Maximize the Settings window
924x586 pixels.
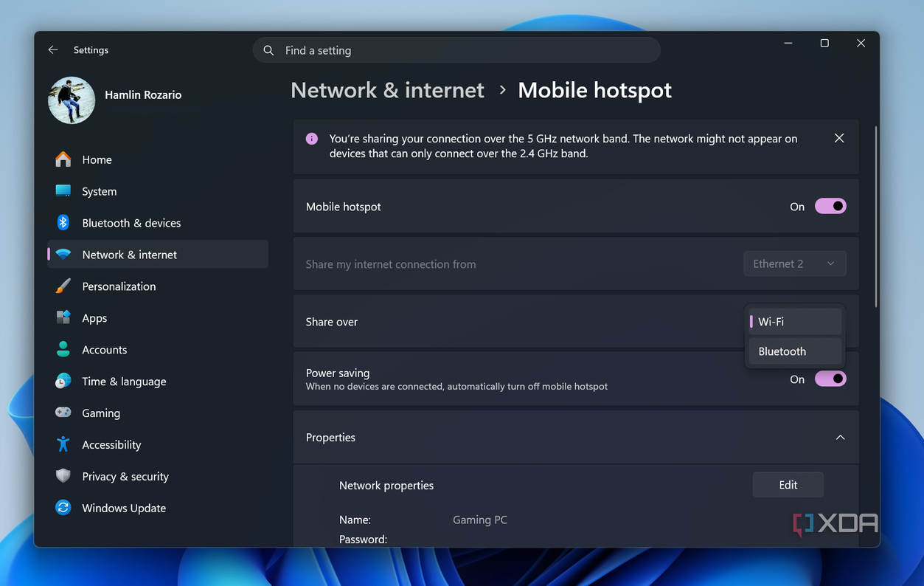click(x=824, y=44)
